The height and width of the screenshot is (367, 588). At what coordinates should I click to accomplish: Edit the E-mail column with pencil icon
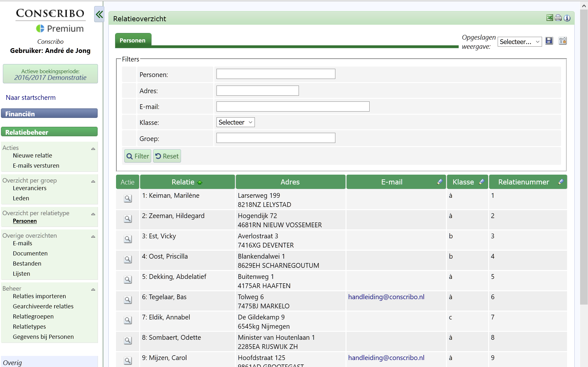[440, 182]
